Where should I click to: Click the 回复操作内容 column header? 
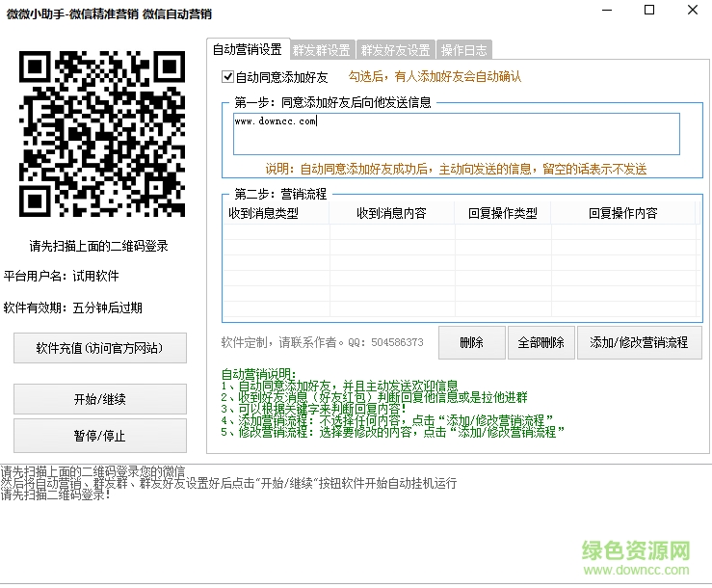(623, 213)
